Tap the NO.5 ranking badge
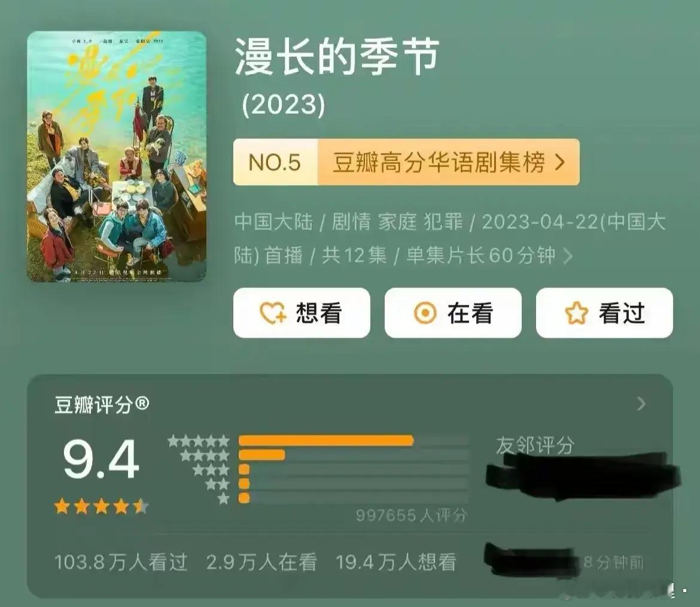Image resolution: width=700 pixels, height=607 pixels. click(x=275, y=162)
